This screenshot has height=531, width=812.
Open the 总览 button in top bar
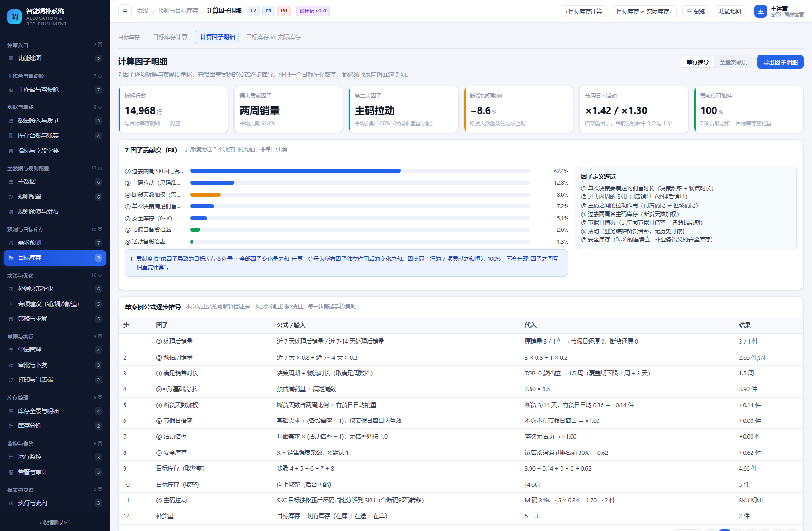pos(695,11)
